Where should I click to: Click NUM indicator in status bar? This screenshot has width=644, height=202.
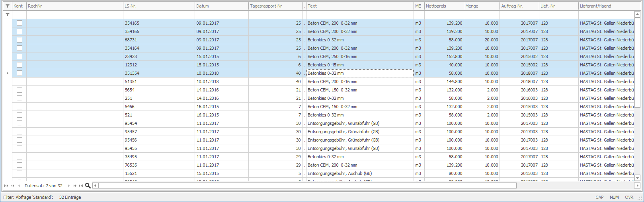[614, 197]
